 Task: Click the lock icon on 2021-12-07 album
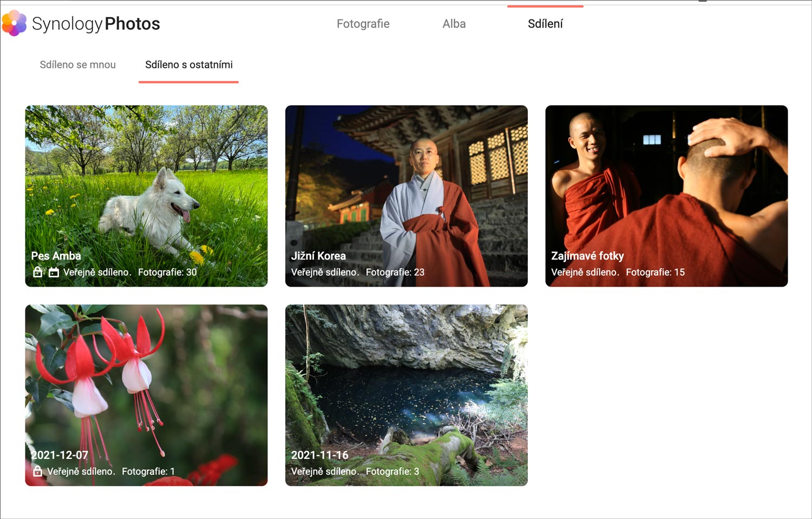[37, 471]
